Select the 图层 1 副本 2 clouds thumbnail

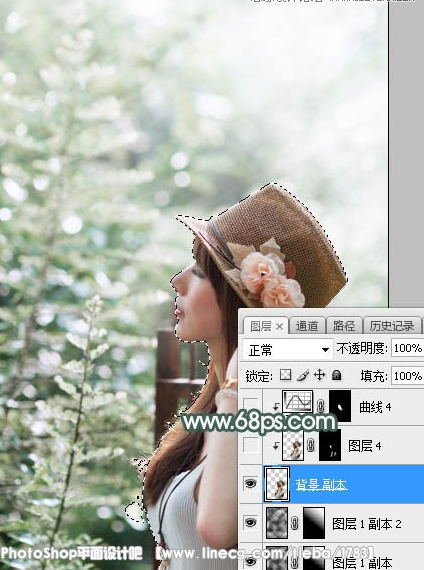(x=277, y=523)
